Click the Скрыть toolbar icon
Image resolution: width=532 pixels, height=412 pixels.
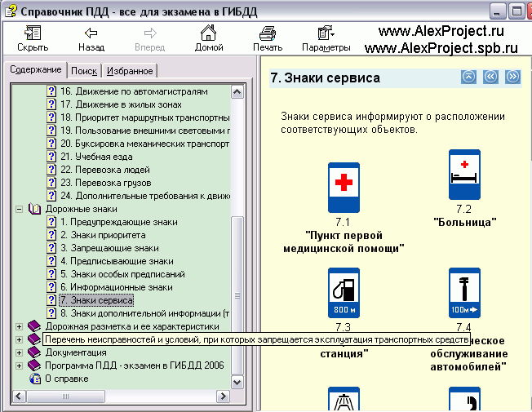pyautogui.click(x=33, y=33)
